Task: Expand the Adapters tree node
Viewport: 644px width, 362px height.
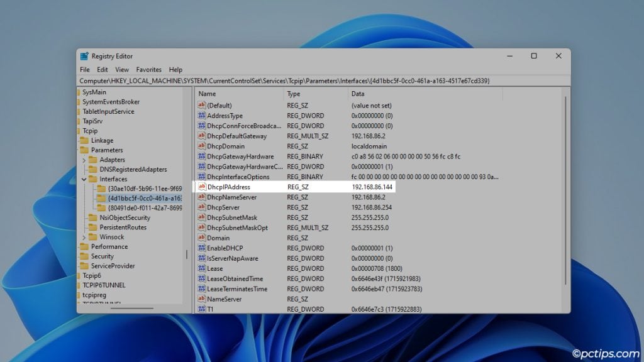Action: [83, 160]
